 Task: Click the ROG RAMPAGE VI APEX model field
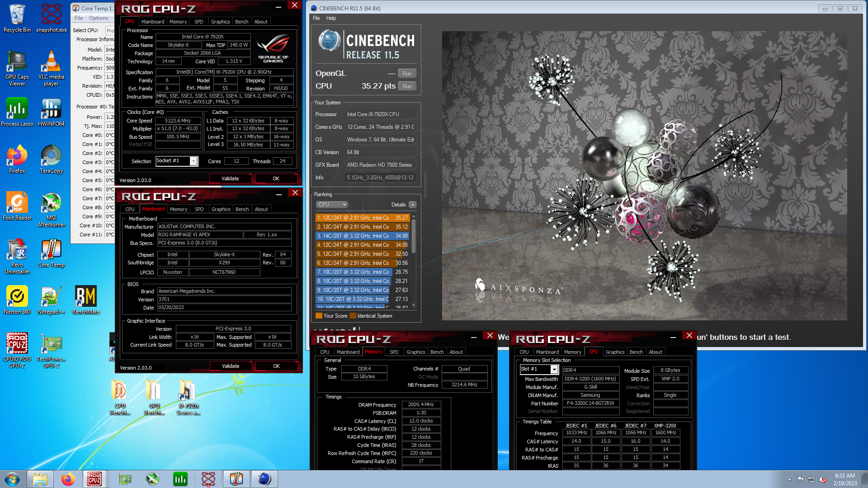coord(199,235)
